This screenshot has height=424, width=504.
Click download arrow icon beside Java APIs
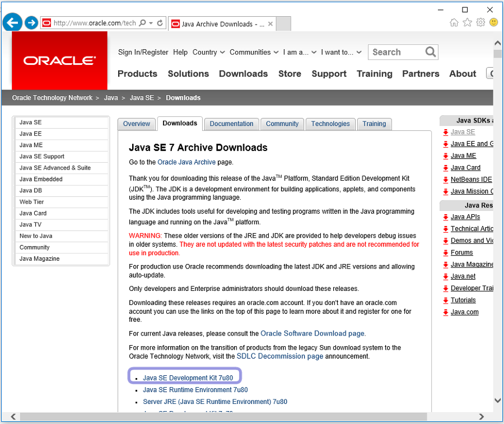(446, 217)
